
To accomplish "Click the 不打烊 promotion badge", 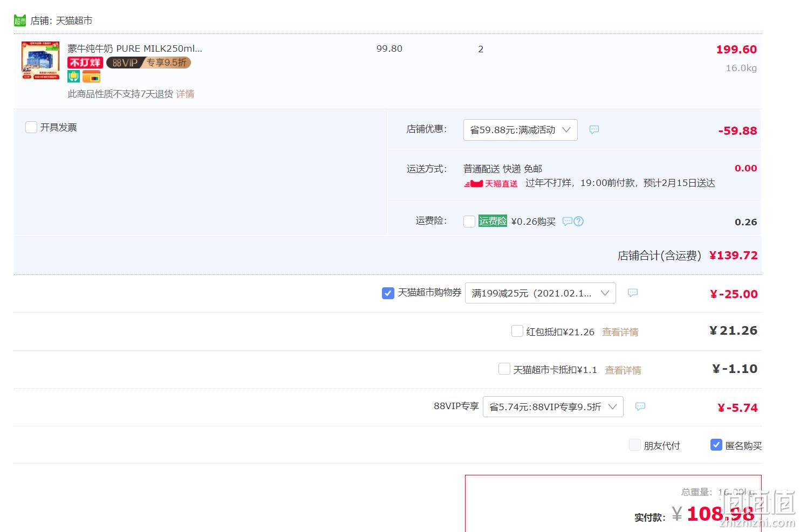I will click(85, 63).
